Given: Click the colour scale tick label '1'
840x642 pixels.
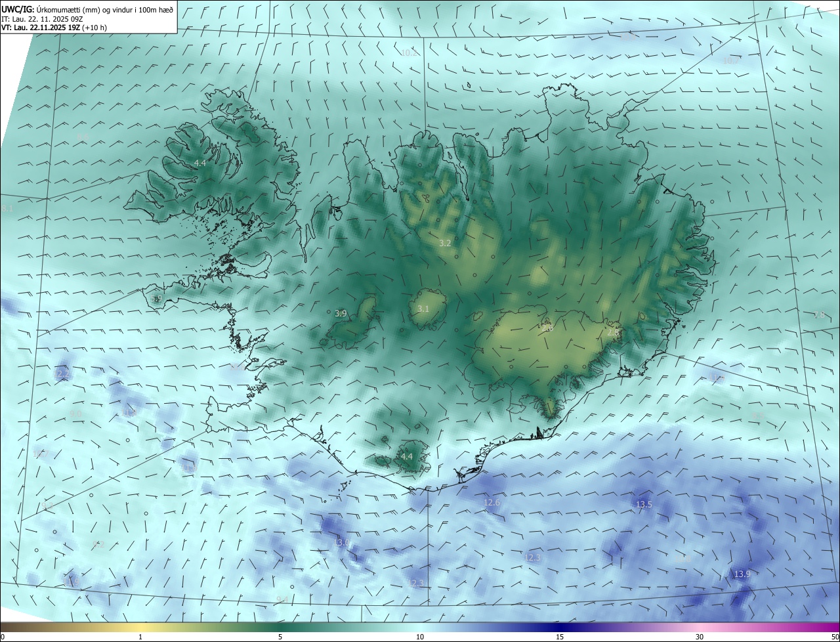Looking at the screenshot, I should tap(141, 637).
